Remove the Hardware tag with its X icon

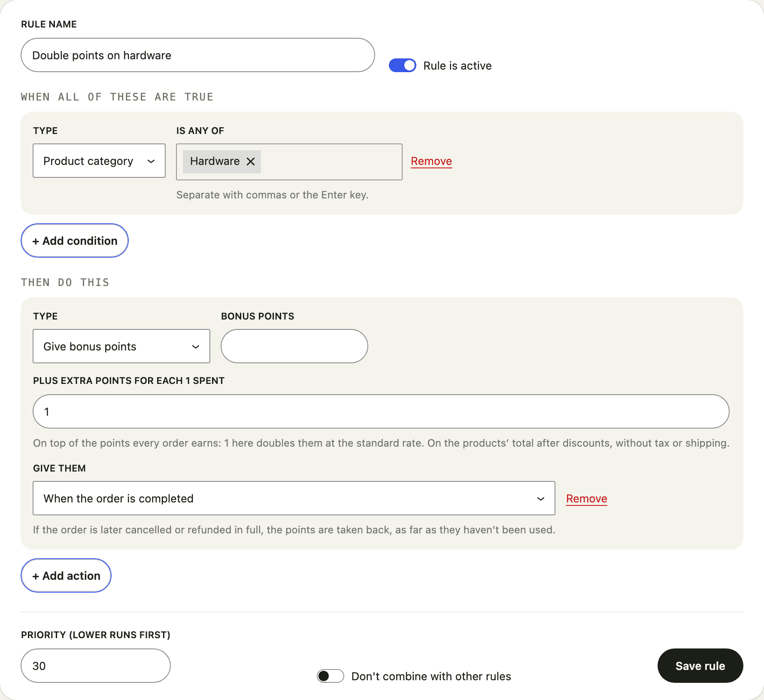click(x=251, y=161)
